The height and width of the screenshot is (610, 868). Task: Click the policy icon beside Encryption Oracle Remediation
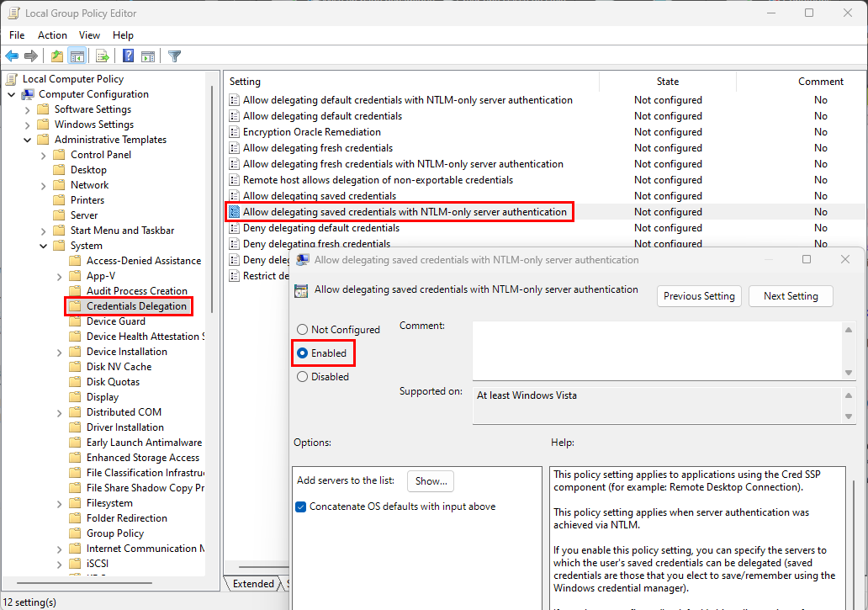[234, 132]
